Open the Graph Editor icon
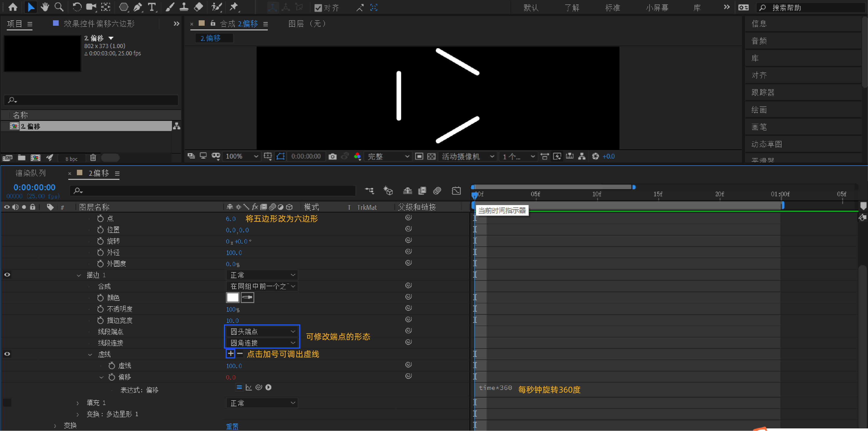868x431 pixels. tap(456, 191)
